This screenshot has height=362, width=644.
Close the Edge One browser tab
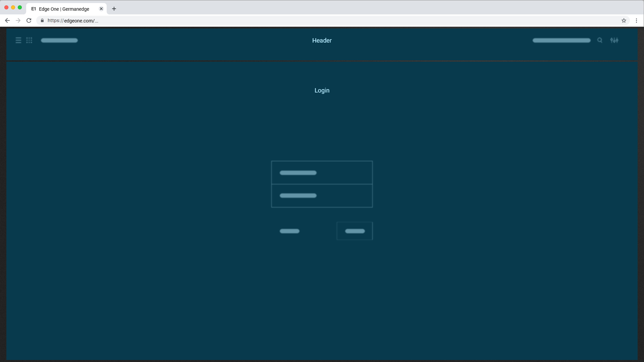[101, 9]
